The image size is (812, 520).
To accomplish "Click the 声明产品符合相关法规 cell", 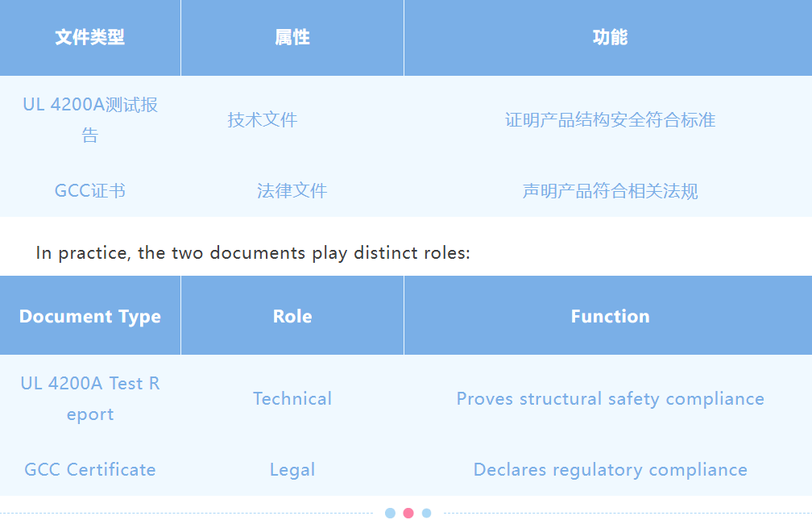I will 610,191.
